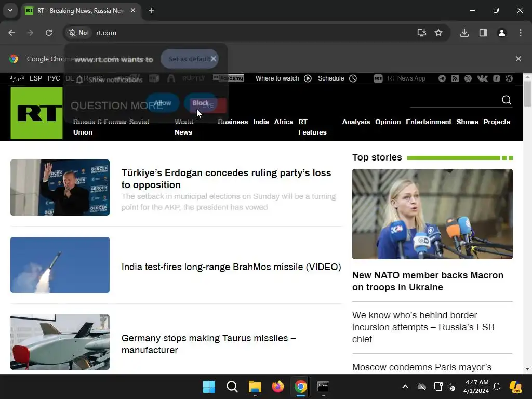The image size is (532, 399).
Task: Open RT X (Twitter) icon
Action: click(x=468, y=78)
